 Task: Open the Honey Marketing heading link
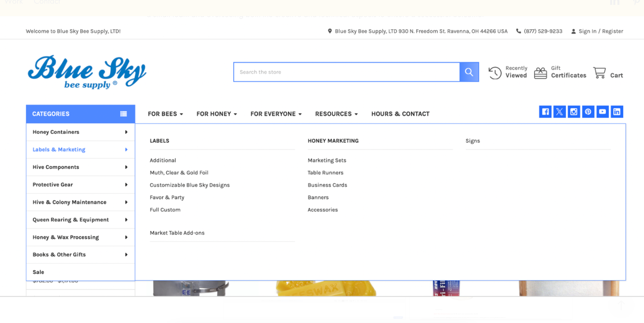point(333,141)
